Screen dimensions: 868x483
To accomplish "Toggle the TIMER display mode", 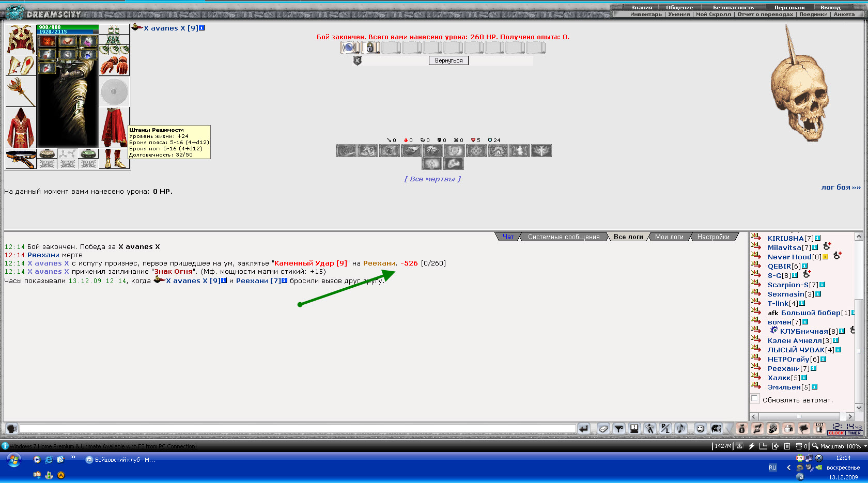I will pyautogui.click(x=854, y=433).
